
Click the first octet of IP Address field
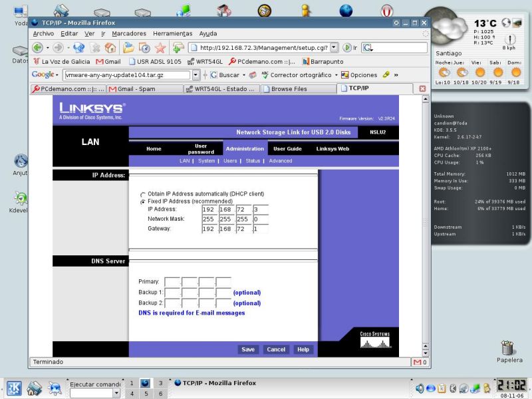pyautogui.click(x=209, y=209)
